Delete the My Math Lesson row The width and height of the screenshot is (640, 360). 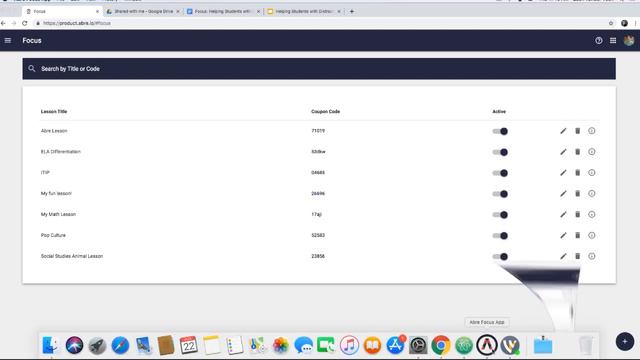pyautogui.click(x=578, y=214)
